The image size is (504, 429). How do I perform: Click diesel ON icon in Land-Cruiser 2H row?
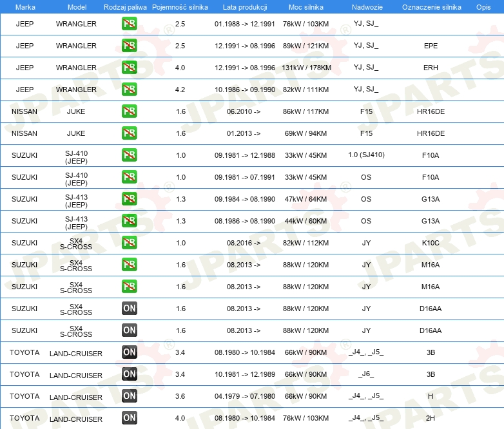(129, 418)
